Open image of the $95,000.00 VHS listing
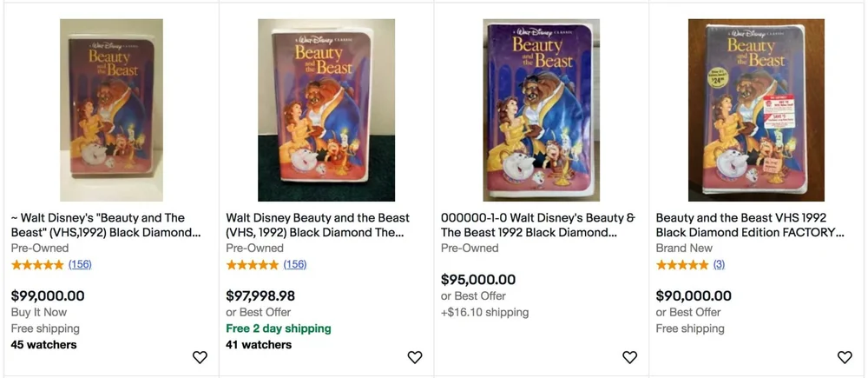The image size is (868, 378). coord(542,110)
